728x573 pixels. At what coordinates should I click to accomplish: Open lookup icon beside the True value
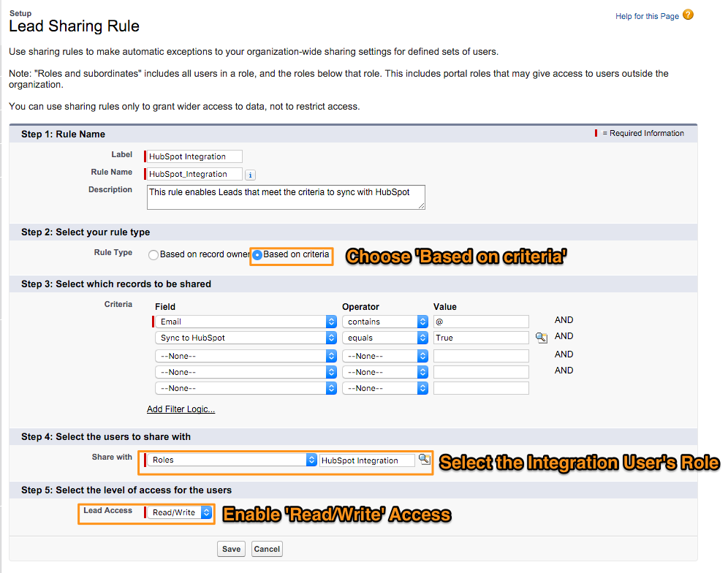pyautogui.click(x=542, y=338)
